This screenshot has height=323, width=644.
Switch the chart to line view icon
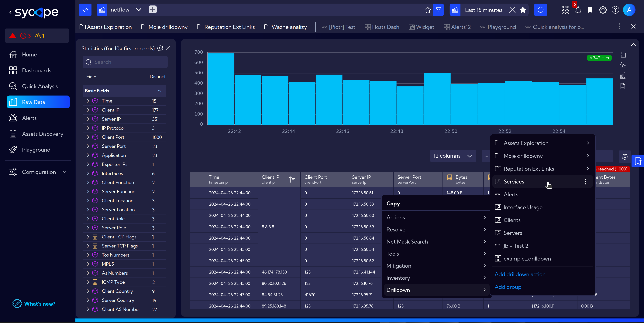pos(623,65)
